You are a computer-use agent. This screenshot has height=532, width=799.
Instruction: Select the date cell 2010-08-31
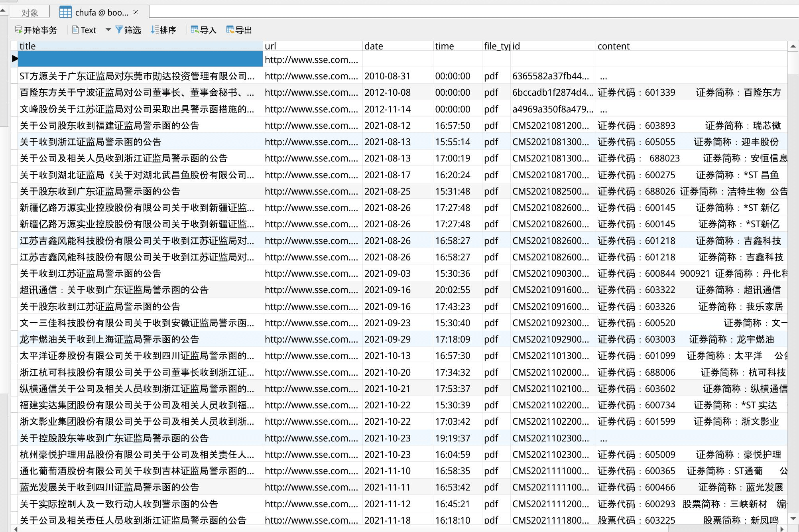398,76
